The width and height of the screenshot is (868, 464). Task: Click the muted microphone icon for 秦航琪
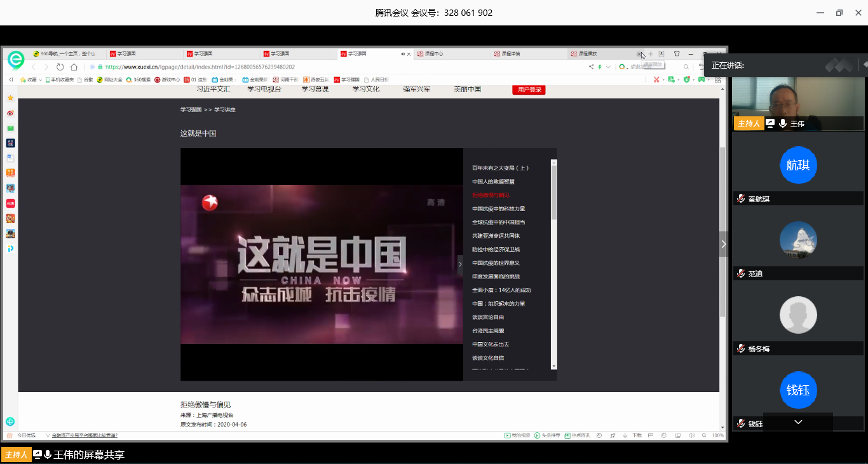coord(741,198)
